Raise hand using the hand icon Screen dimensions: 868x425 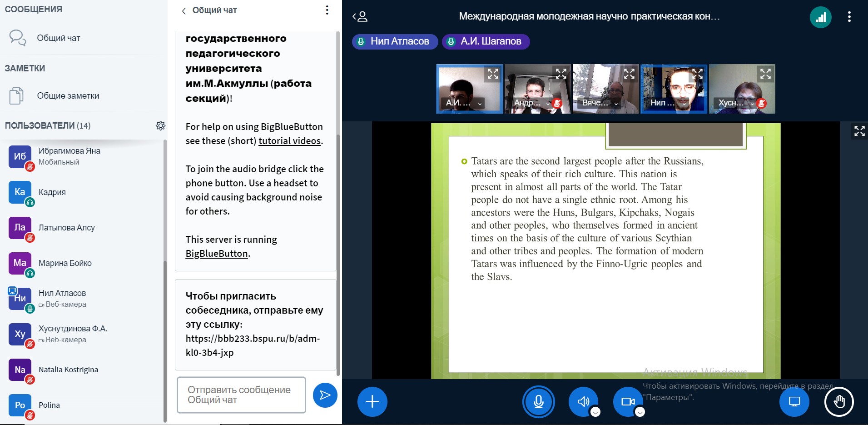[x=839, y=402]
